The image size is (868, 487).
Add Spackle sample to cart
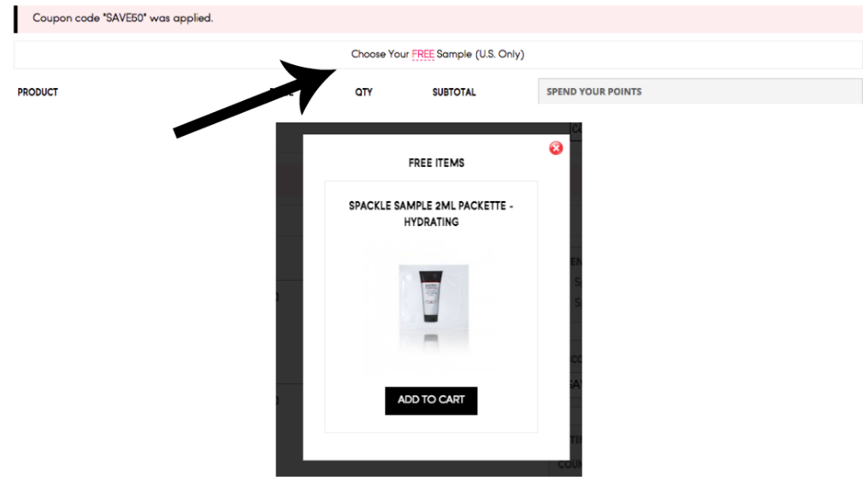pyautogui.click(x=431, y=400)
